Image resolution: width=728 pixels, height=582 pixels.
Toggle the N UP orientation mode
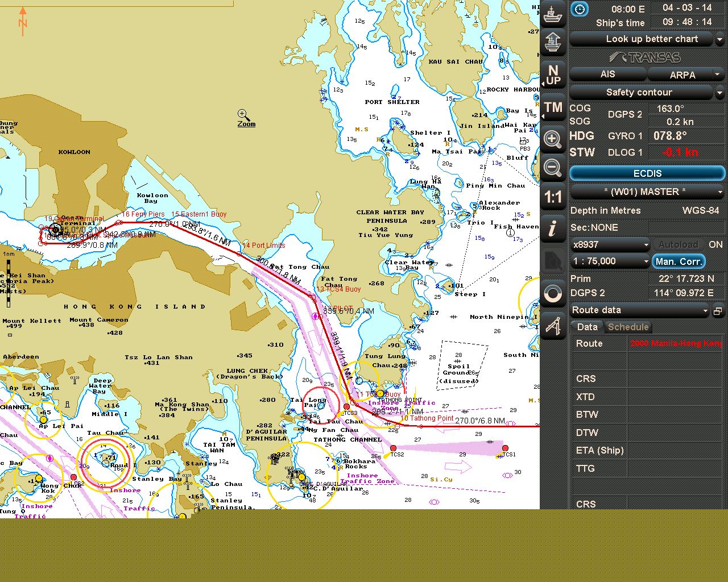552,75
